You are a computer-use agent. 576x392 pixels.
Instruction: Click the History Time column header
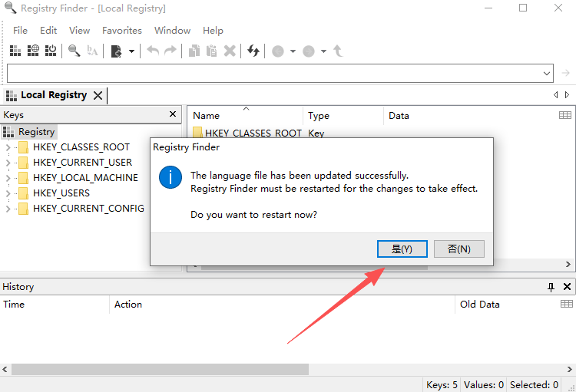pyautogui.click(x=55, y=305)
